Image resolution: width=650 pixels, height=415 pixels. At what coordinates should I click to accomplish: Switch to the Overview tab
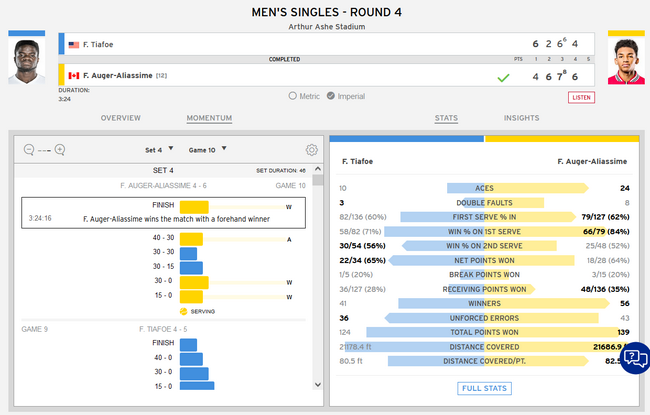click(x=120, y=118)
